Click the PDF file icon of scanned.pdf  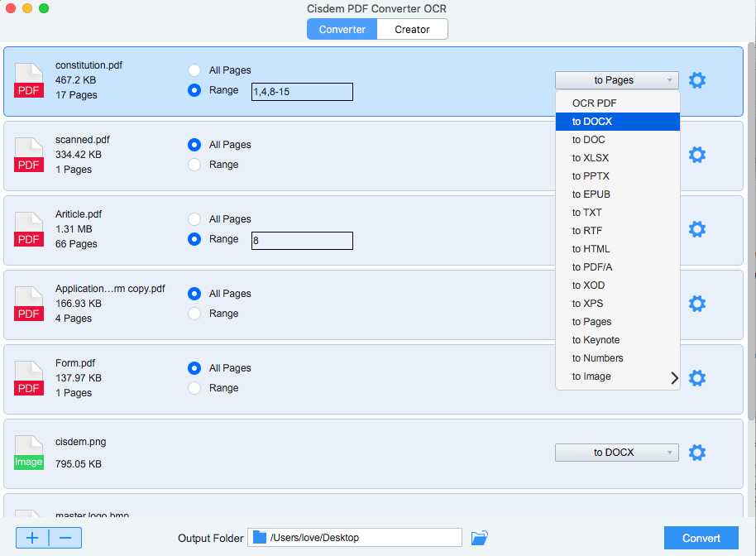pos(29,155)
